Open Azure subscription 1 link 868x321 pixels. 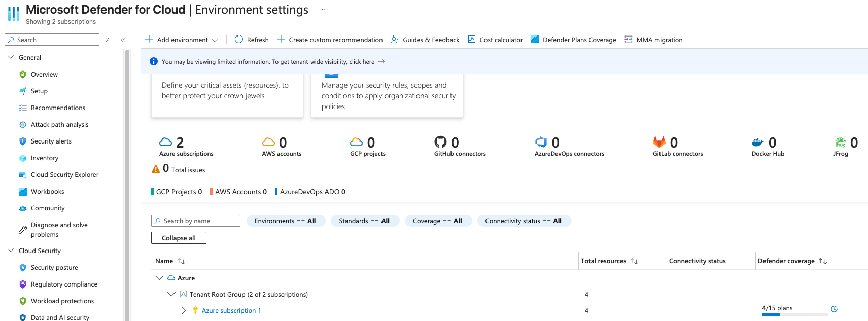pos(231,310)
